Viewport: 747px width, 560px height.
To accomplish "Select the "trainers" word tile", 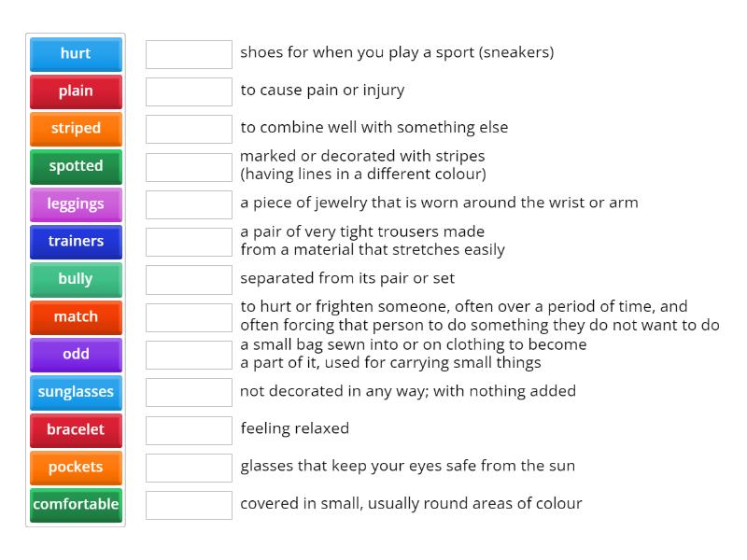I will pyautogui.click(x=76, y=242).
